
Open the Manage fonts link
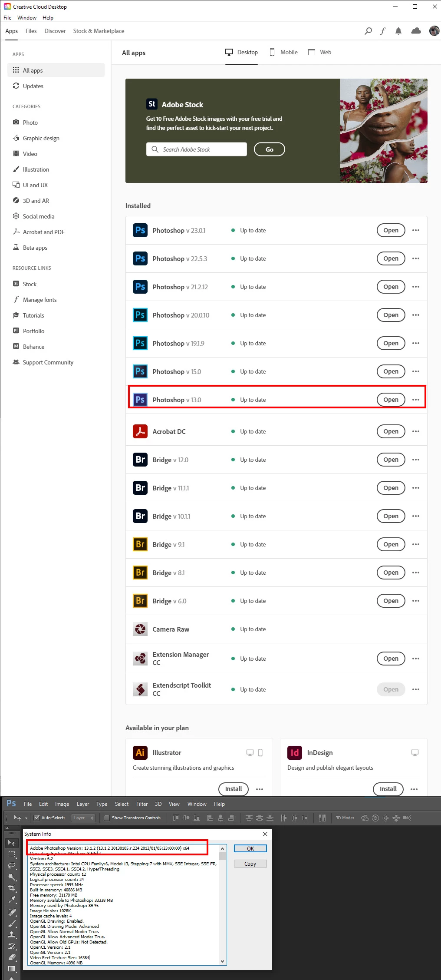pos(56,300)
